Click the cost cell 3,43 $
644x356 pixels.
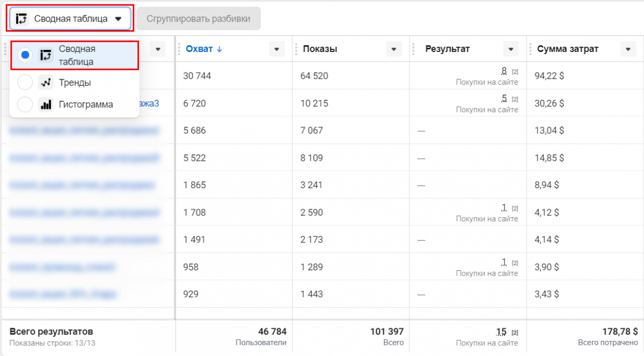pos(547,294)
